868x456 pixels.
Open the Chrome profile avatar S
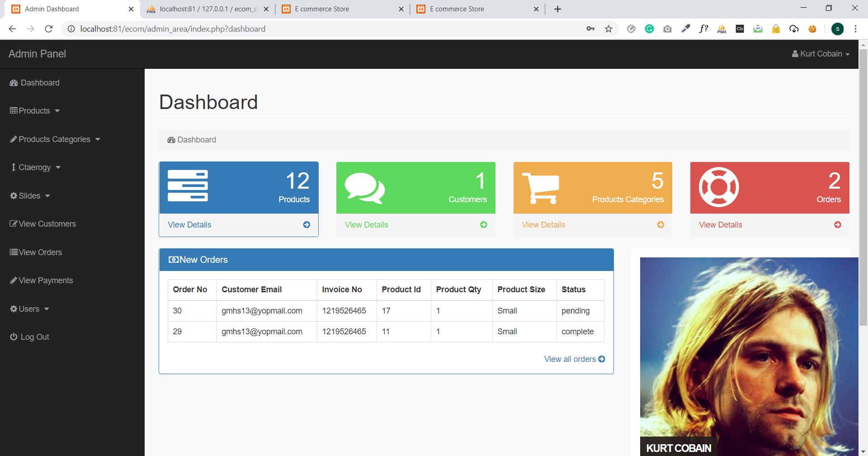[837, 29]
